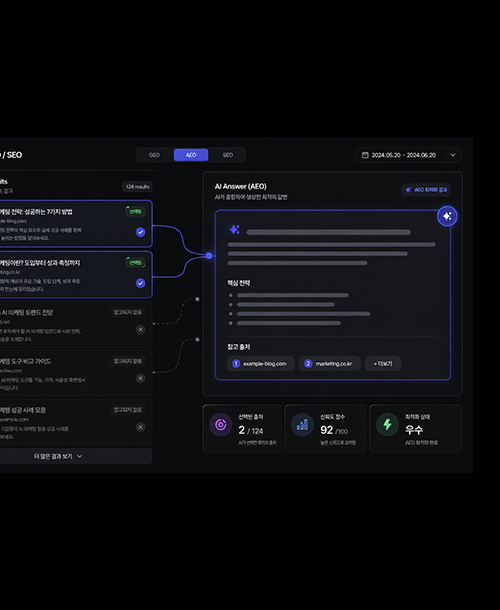
Task: Click the 핵심 전략 section heading
Action: pyautogui.click(x=239, y=283)
